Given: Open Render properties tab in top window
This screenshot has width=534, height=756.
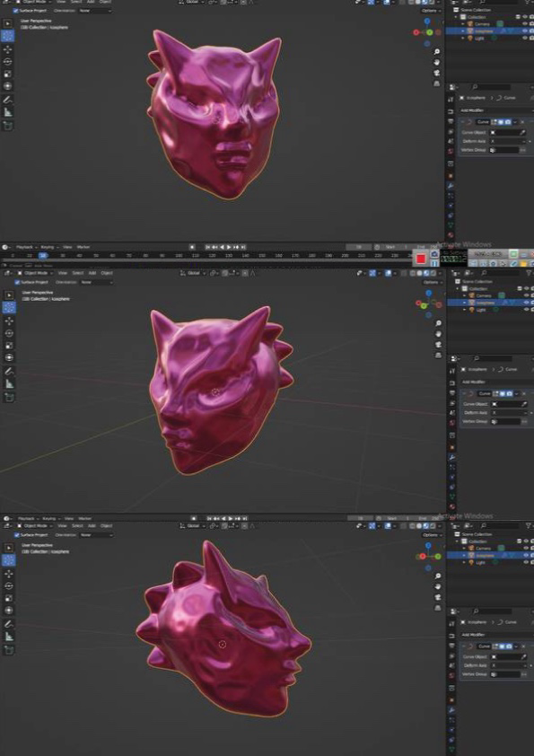Looking at the screenshot, I should click(451, 111).
